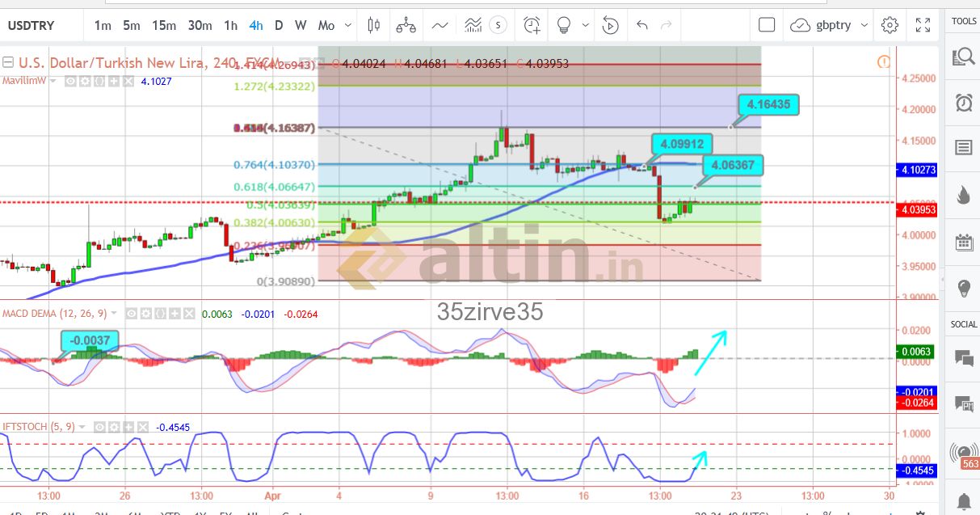Click the Compare symbols scale icon

point(406,25)
